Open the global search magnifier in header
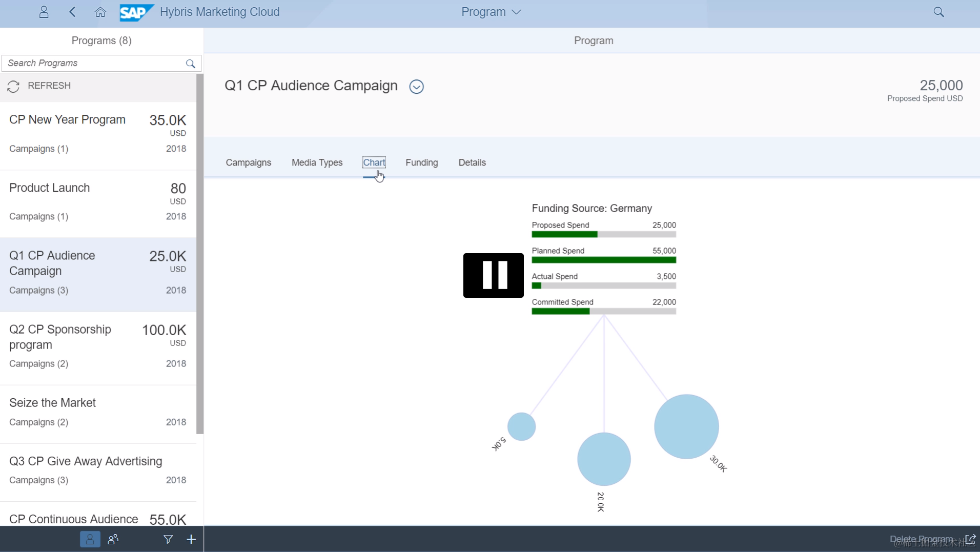980x552 pixels. coord(938,12)
